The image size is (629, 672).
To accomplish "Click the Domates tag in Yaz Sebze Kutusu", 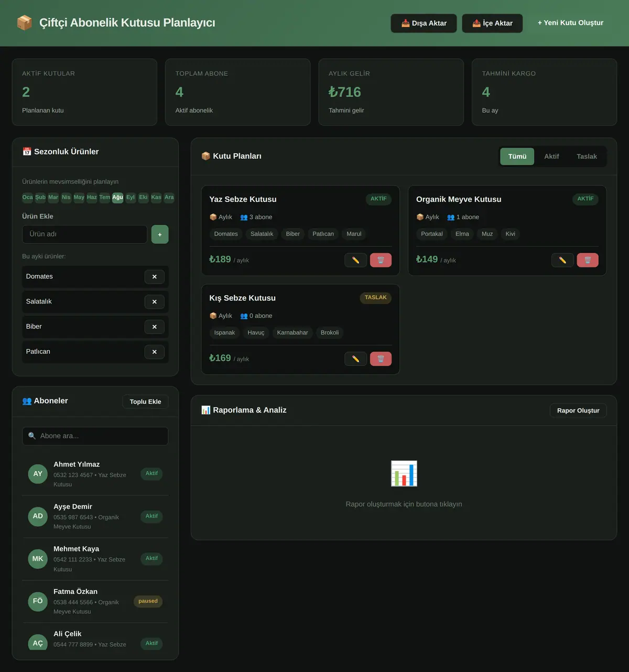I will pos(226,234).
